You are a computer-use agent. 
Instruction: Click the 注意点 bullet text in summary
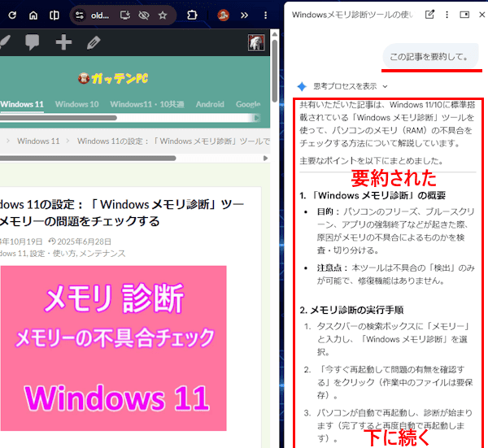point(395,274)
